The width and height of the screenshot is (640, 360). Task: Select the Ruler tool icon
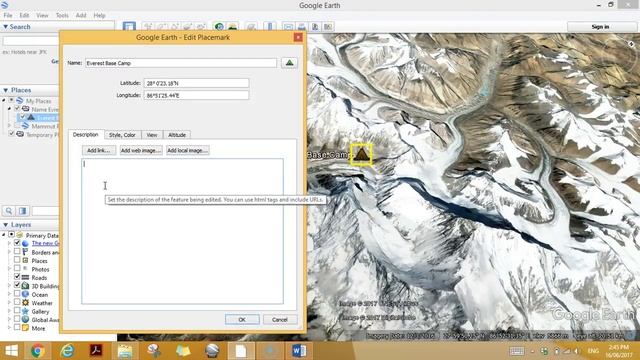click(x=270, y=27)
